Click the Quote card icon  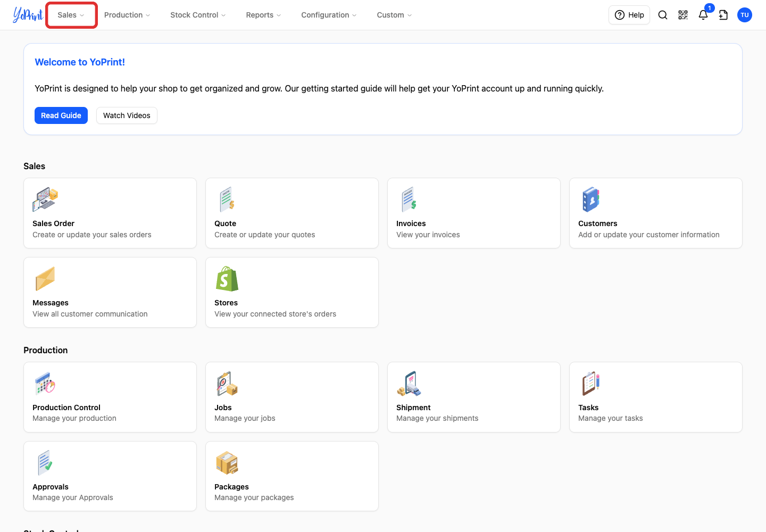[227, 199]
